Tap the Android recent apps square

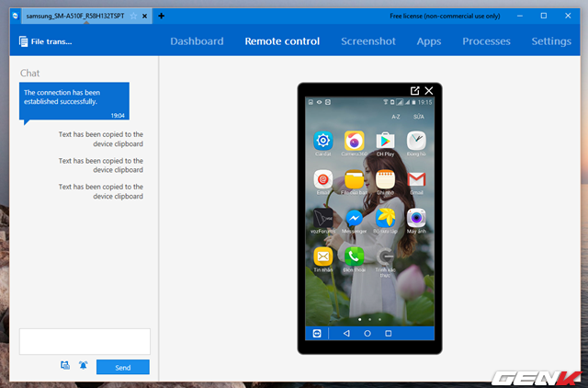coord(389,333)
